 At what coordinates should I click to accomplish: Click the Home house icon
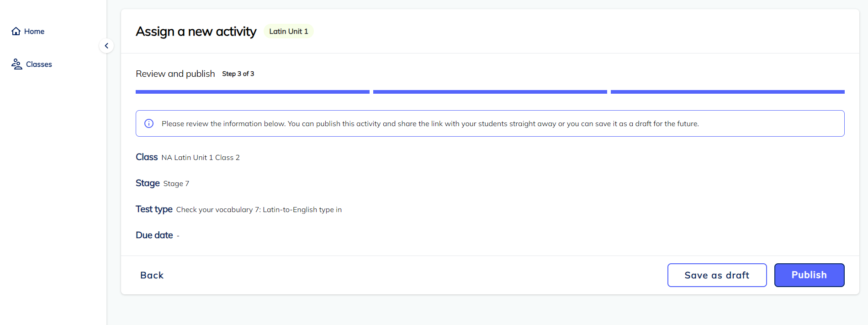pyautogui.click(x=16, y=31)
